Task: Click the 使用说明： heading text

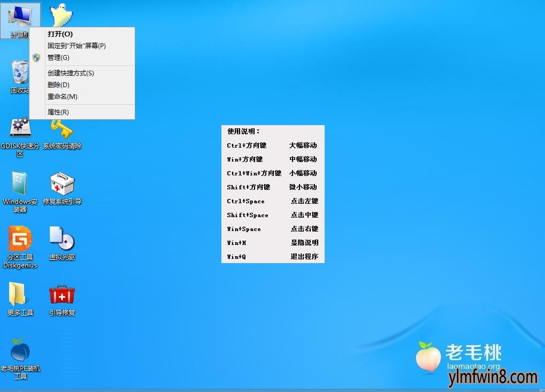Action: pyautogui.click(x=244, y=132)
